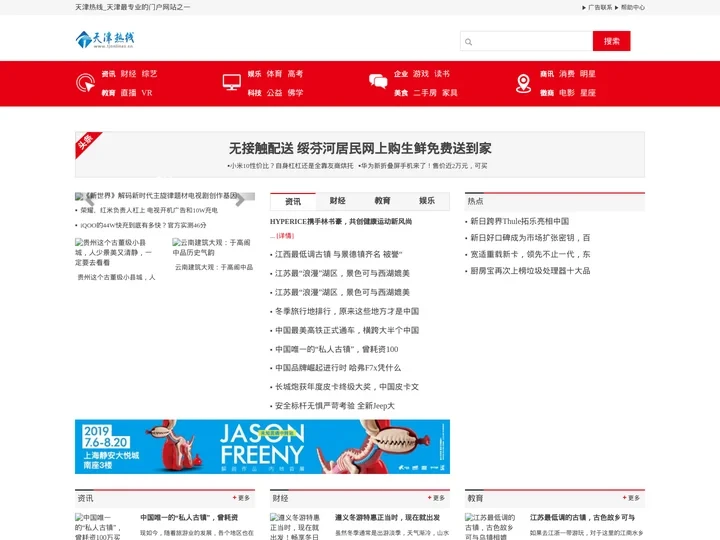Open the 小米10性价比 sub-headline
The image size is (720, 540).
[x=291, y=166]
